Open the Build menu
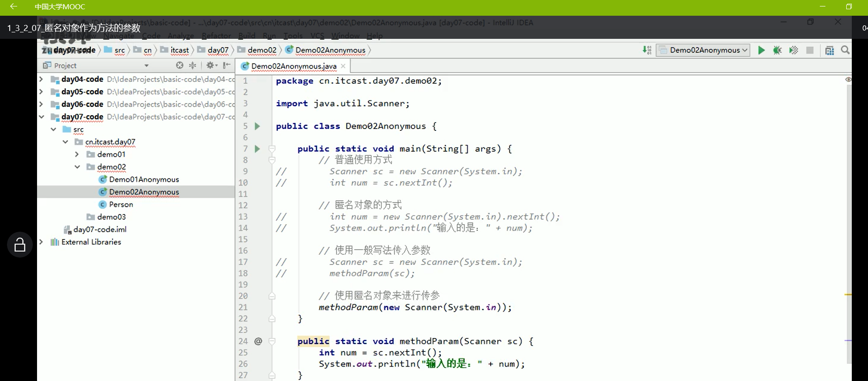The image size is (868, 381). (x=247, y=36)
